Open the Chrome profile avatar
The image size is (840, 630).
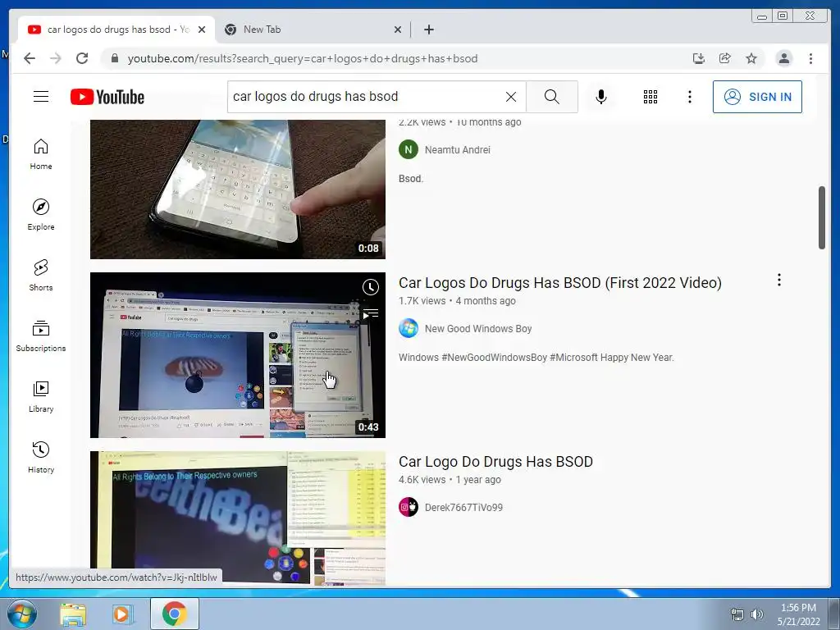click(783, 58)
